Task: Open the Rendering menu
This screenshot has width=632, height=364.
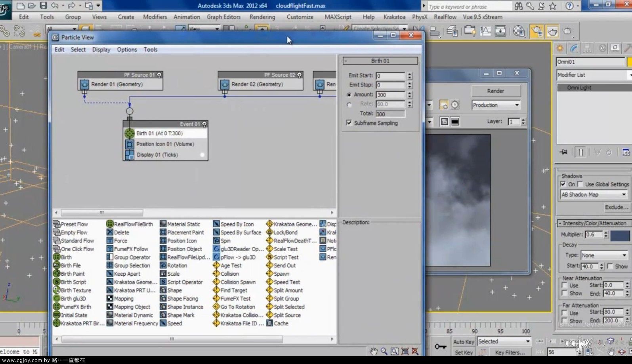Action: (262, 17)
